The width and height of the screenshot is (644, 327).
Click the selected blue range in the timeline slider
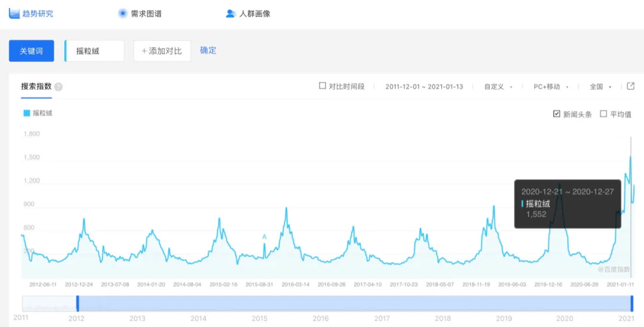pyautogui.click(x=354, y=303)
